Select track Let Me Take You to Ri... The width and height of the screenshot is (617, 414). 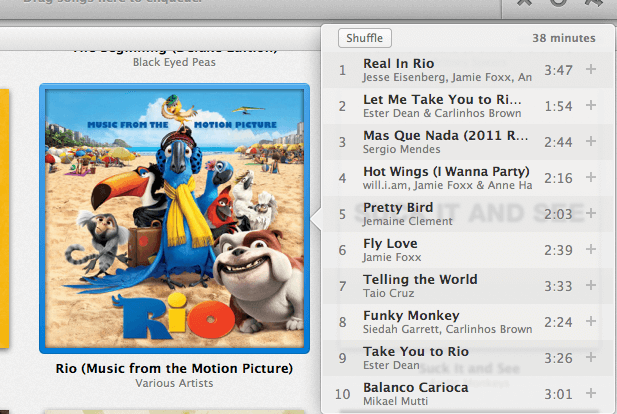coord(442,100)
